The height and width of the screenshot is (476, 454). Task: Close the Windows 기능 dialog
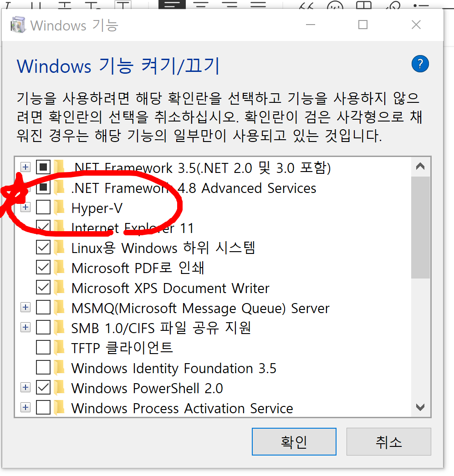(416, 25)
